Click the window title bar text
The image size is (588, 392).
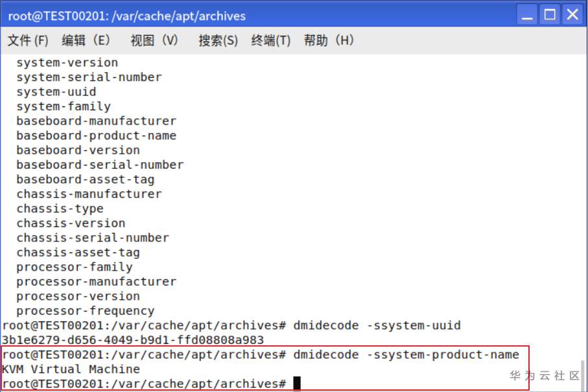(x=127, y=16)
